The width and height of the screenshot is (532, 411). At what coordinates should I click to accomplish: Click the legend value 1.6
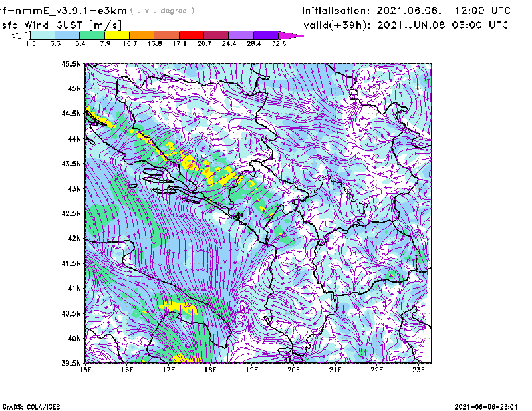click(x=31, y=43)
